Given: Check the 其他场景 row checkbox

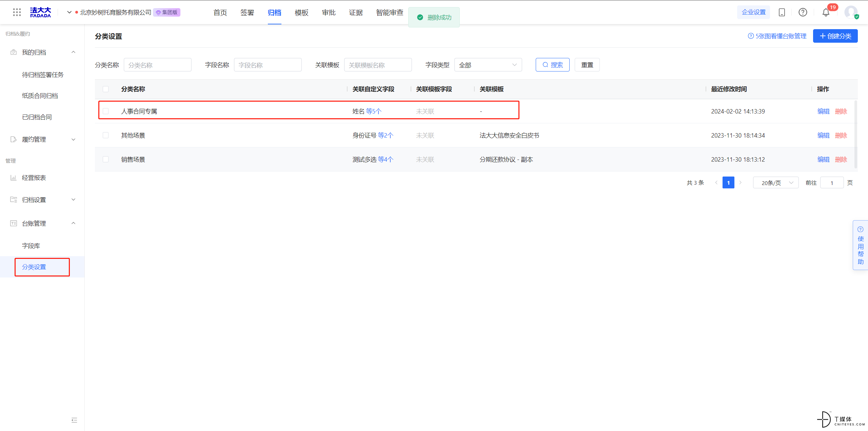Looking at the screenshot, I should 106,135.
